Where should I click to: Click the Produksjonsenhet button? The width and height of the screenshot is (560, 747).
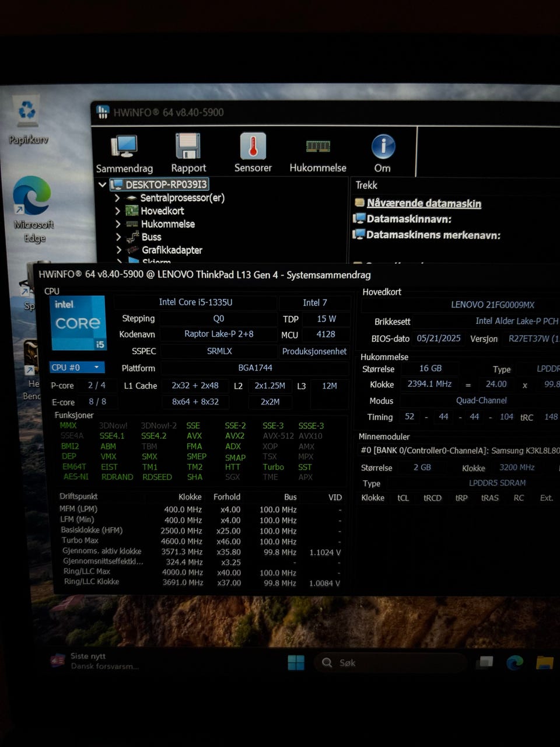click(x=314, y=351)
